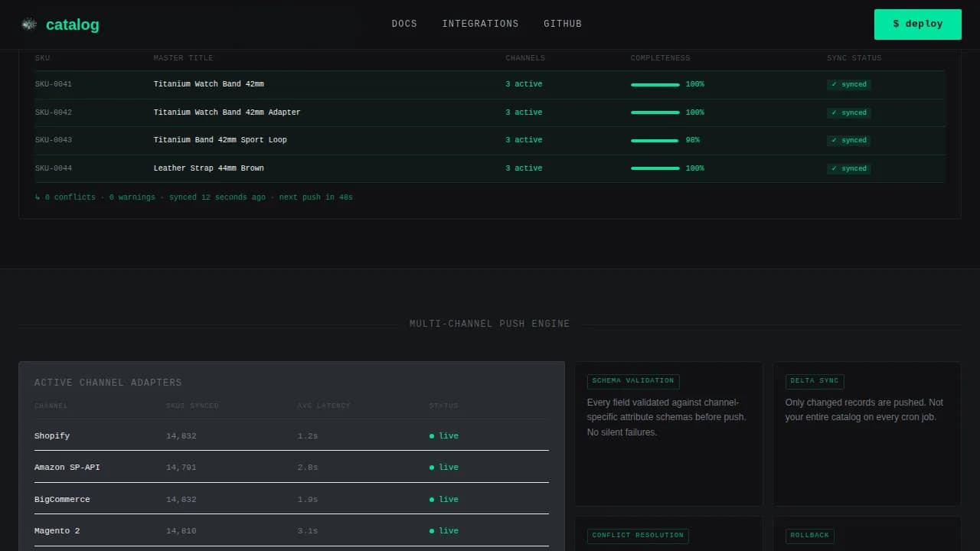The width and height of the screenshot is (980, 551).
Task: Click 3 active for SKU-0041
Action: (x=524, y=84)
